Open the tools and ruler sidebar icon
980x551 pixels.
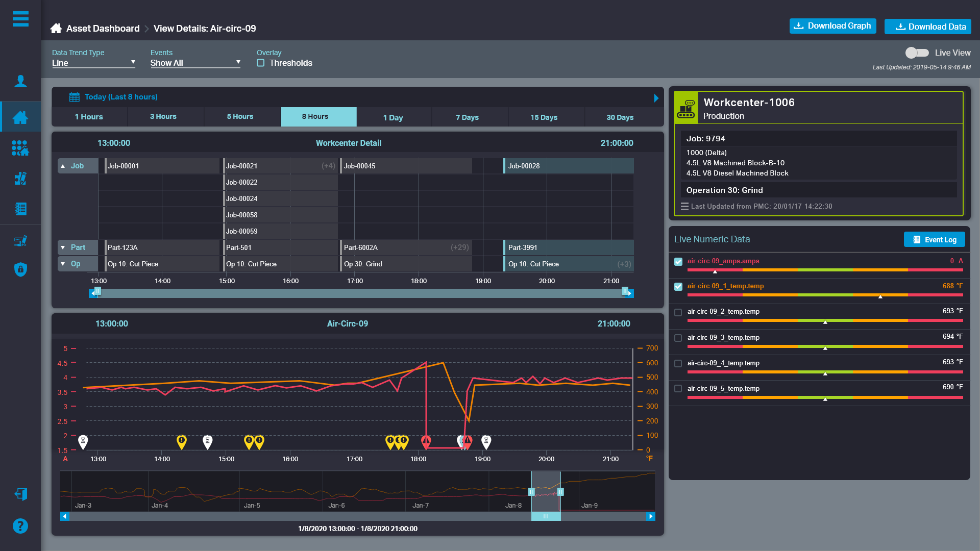(x=20, y=179)
